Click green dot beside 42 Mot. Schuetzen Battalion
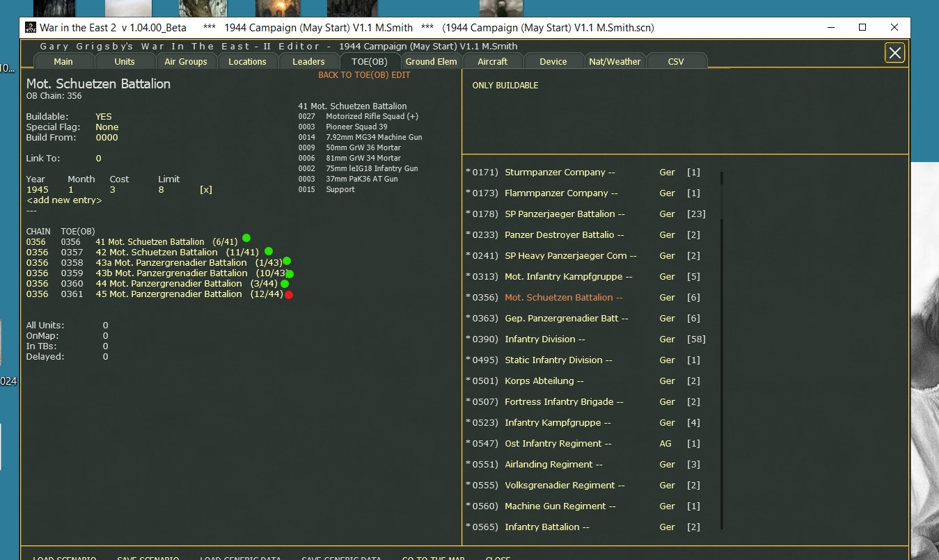This screenshot has height=560, width=939. pyautogui.click(x=269, y=251)
